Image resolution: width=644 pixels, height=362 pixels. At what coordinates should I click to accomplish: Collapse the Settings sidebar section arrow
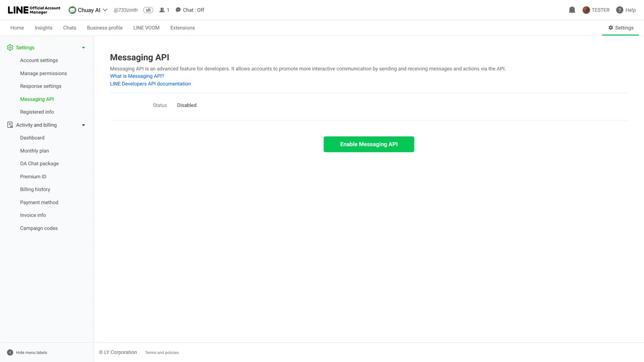pos(84,48)
